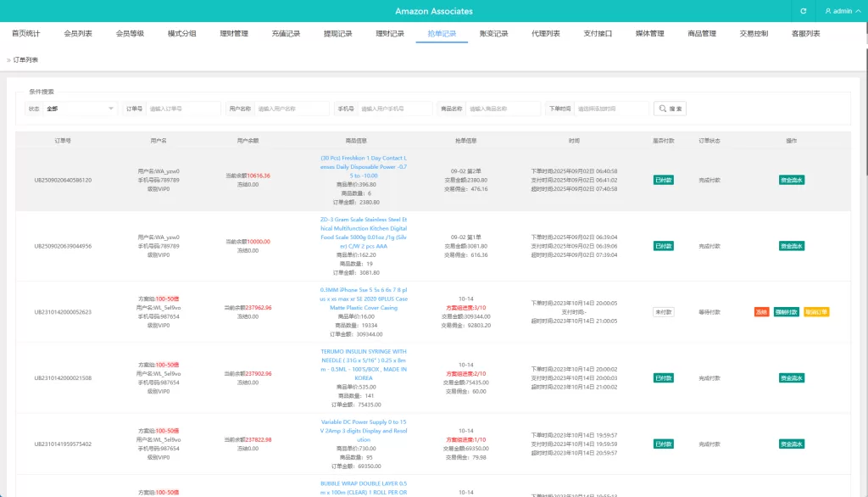Screen dimensions: 868x497
Task: Go to the 商品管理 product management tab
Action: point(702,34)
